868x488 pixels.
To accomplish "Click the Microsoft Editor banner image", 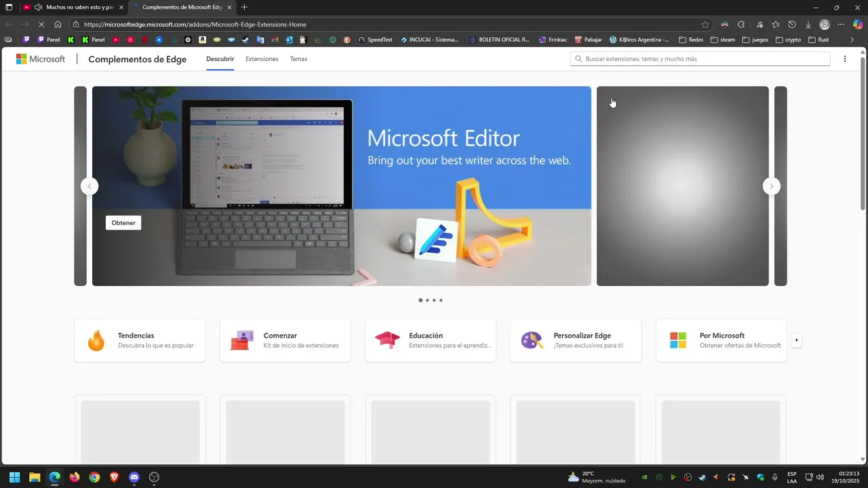I will 342,186.
